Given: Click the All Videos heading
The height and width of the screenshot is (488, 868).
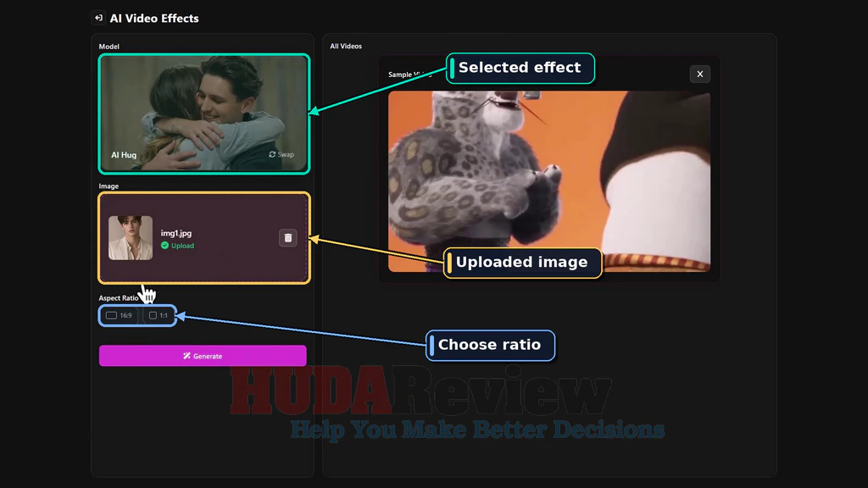Looking at the screenshot, I should [x=346, y=46].
